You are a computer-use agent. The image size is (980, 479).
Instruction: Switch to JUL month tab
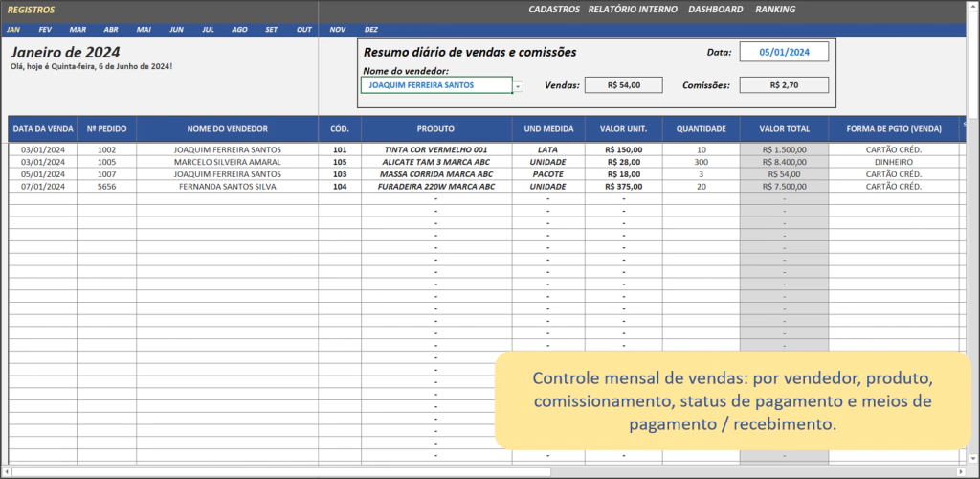208,30
